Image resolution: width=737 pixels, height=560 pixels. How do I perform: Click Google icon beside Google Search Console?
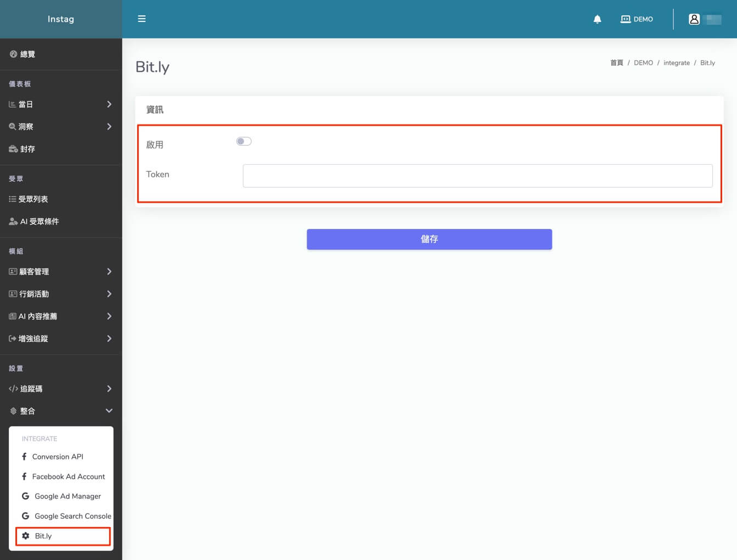click(x=25, y=516)
